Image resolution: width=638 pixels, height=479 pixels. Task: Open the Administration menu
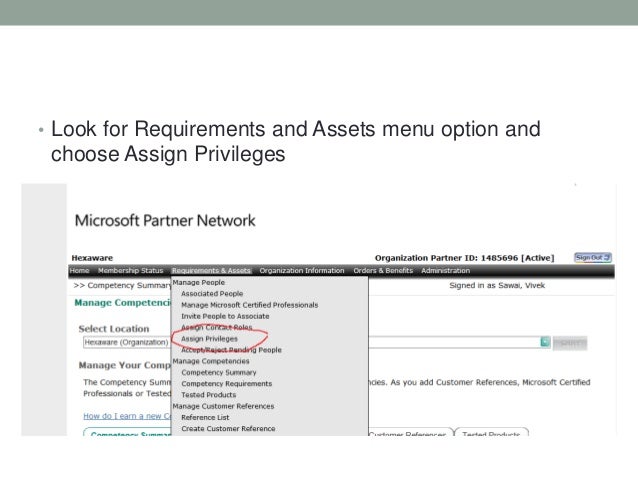446,271
